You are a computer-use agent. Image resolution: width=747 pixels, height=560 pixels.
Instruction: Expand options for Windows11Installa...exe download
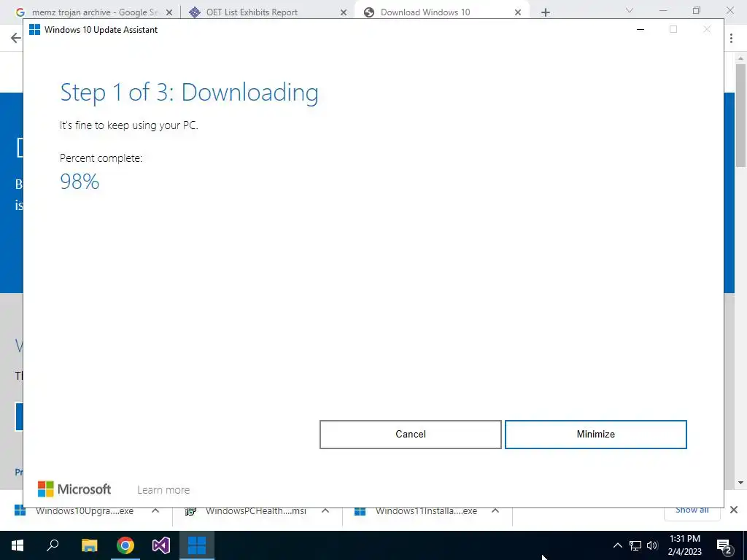[495, 511]
